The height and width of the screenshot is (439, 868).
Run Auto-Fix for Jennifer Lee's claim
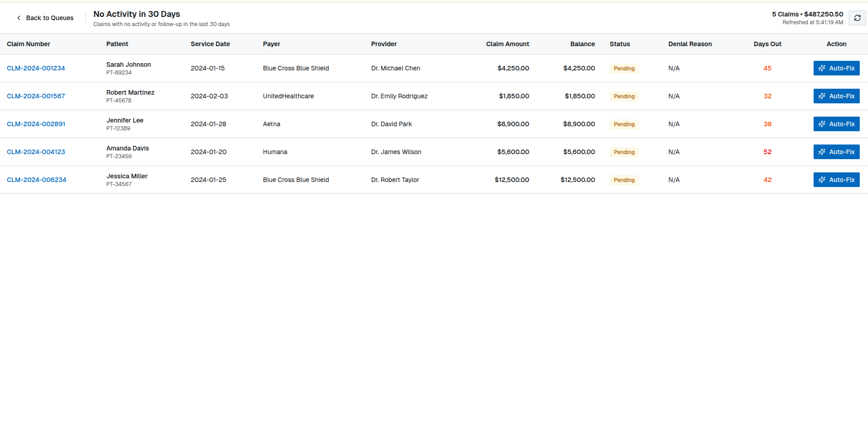point(836,124)
